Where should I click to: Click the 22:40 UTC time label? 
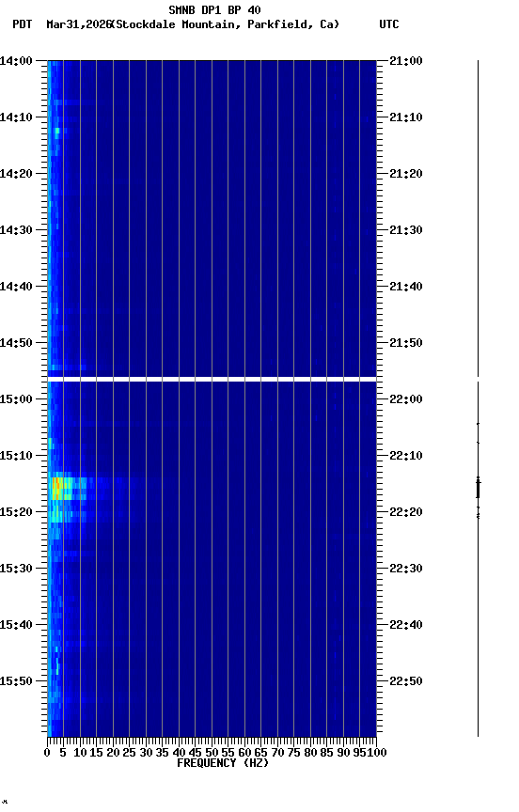[406, 625]
